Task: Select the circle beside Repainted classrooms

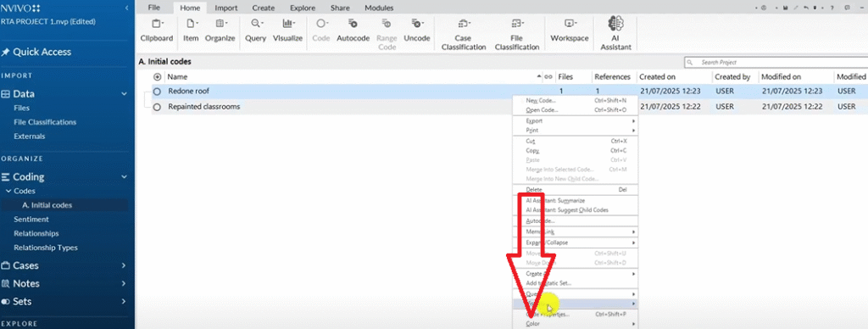Action: 157,107
